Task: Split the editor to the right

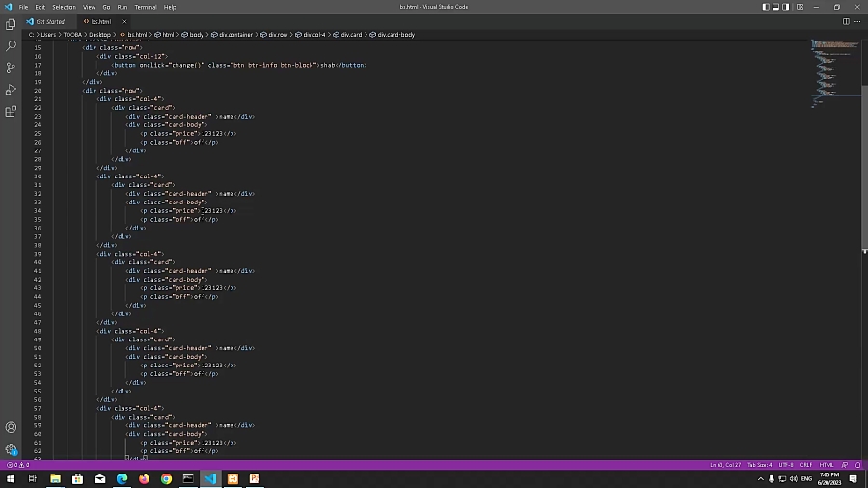Action: (x=845, y=21)
